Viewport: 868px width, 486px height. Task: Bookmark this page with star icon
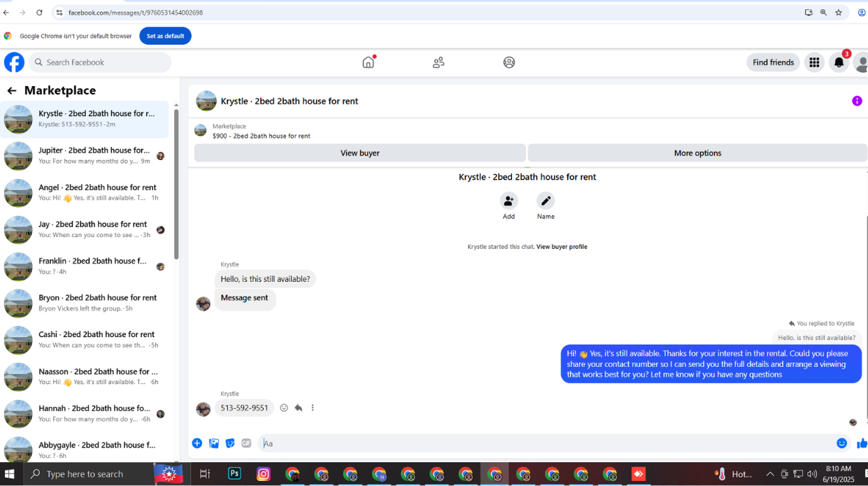coord(839,13)
